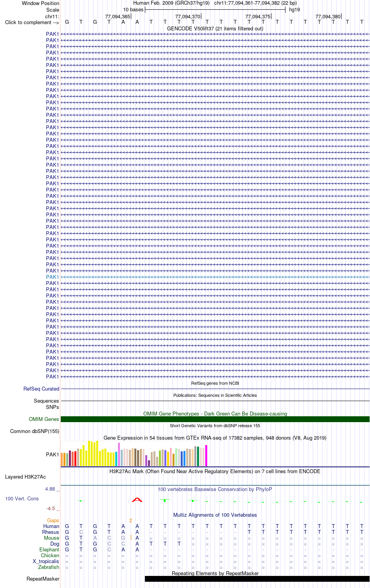
Task: Click the 'Sequences SNPs' track label
Action: click(46, 404)
